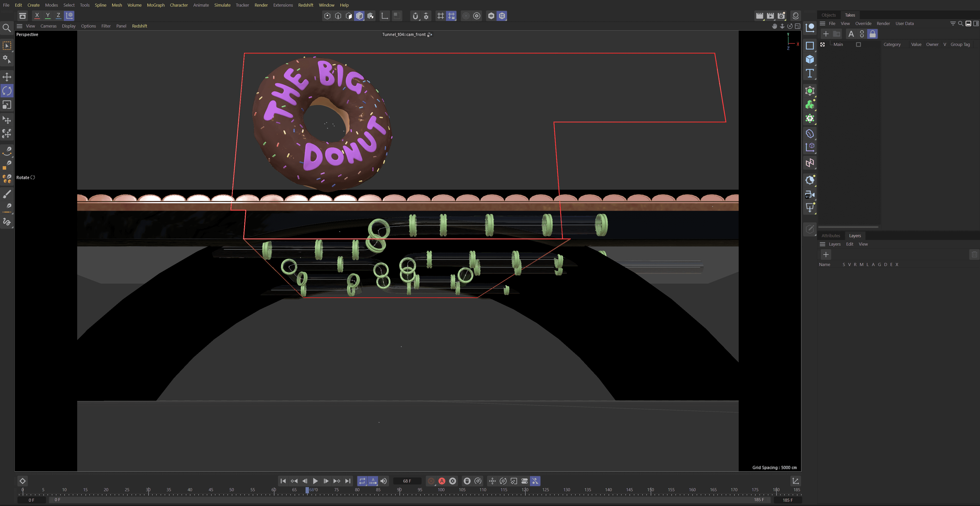Add a new Take with plus icon
980x506 pixels.
click(826, 34)
